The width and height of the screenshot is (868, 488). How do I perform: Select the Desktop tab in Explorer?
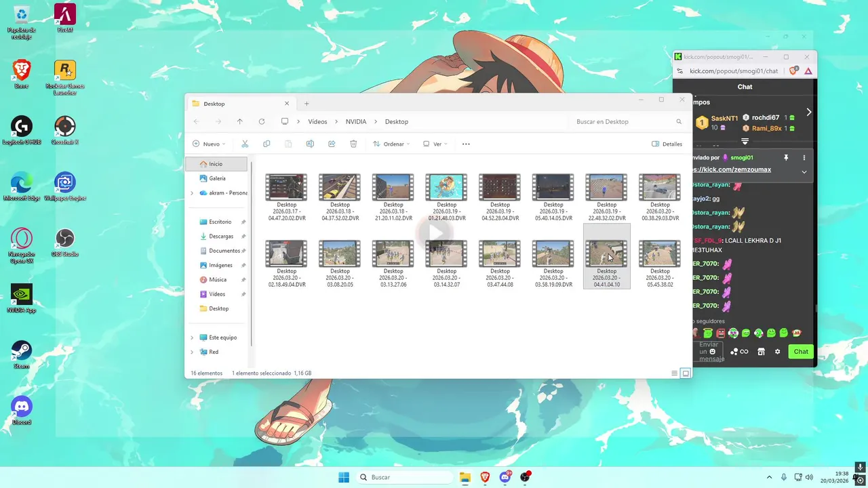pos(241,104)
